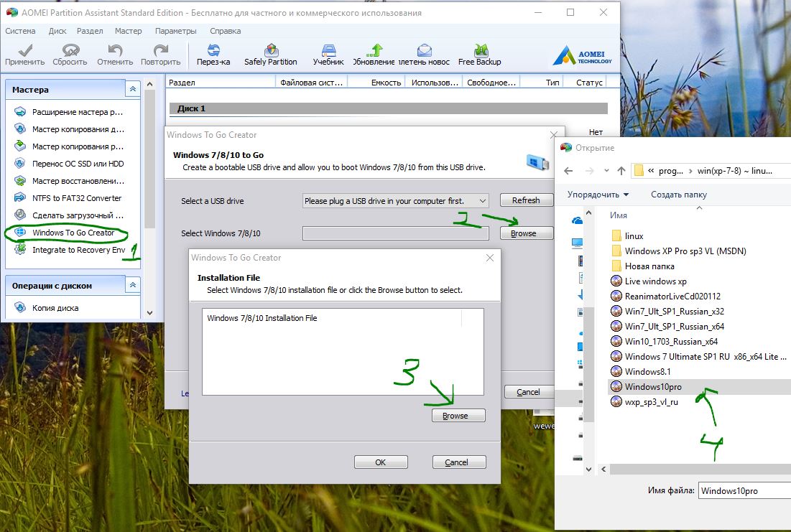Click Cancel in the rear Windows To Go dialog
Screen dimensions: 791x532
[x=529, y=392]
